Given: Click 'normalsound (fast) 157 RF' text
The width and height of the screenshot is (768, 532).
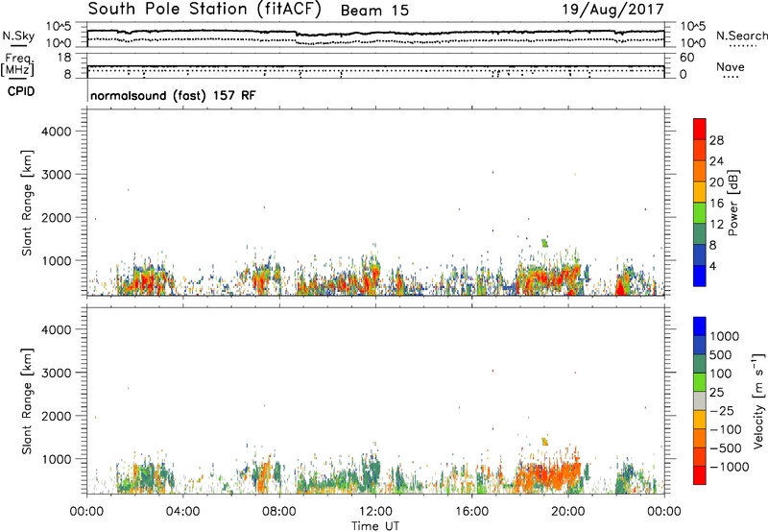Looking at the screenshot, I should coord(173,95).
